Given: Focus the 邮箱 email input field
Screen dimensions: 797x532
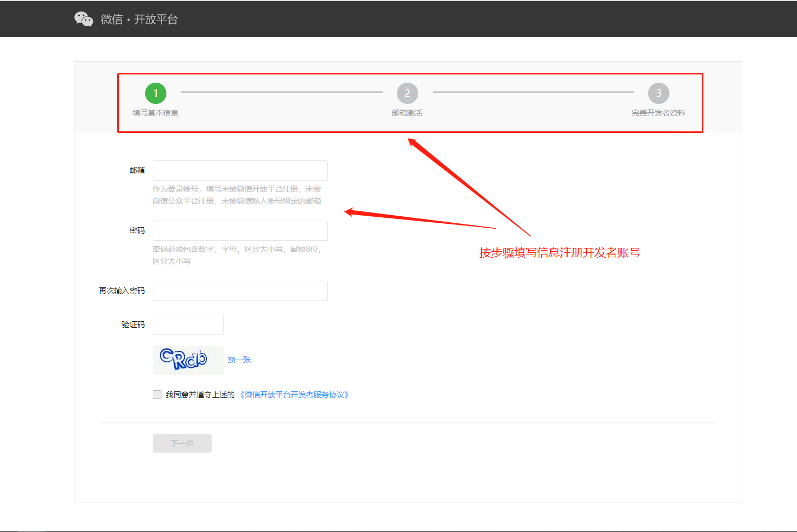Looking at the screenshot, I should click(240, 170).
